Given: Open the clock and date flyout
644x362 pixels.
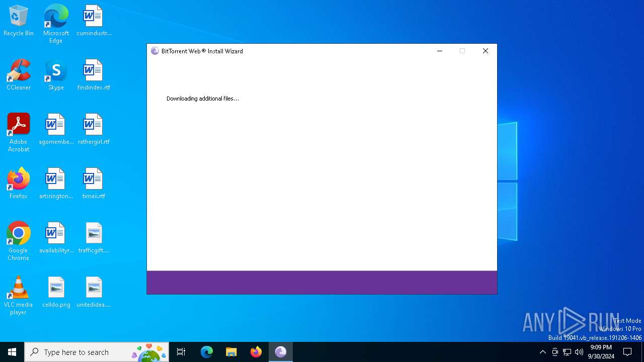Looking at the screenshot, I should (x=601, y=352).
